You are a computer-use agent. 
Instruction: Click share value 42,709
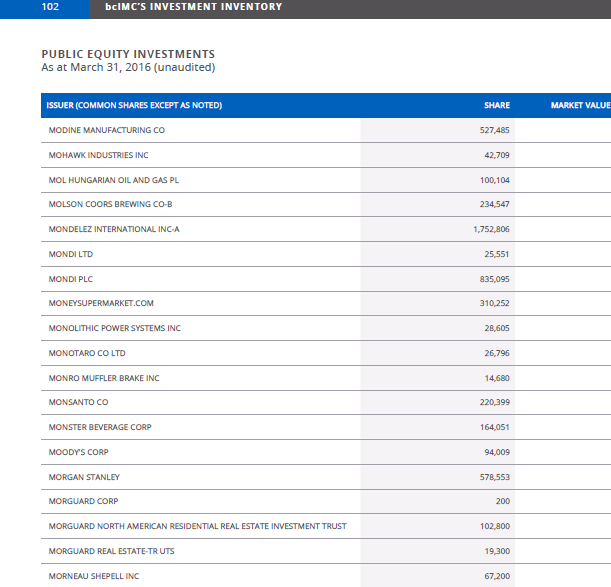(497, 155)
